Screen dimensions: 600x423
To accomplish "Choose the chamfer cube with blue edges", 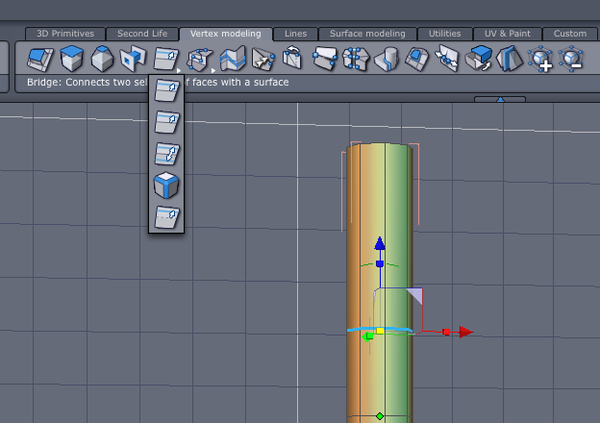I will 166,185.
